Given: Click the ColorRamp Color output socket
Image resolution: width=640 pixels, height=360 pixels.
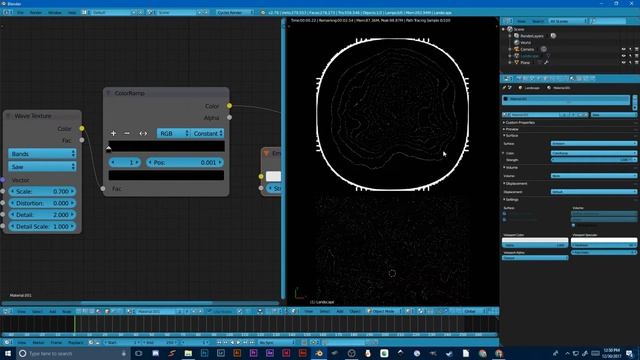Looking at the screenshot, I should pyautogui.click(x=229, y=106).
